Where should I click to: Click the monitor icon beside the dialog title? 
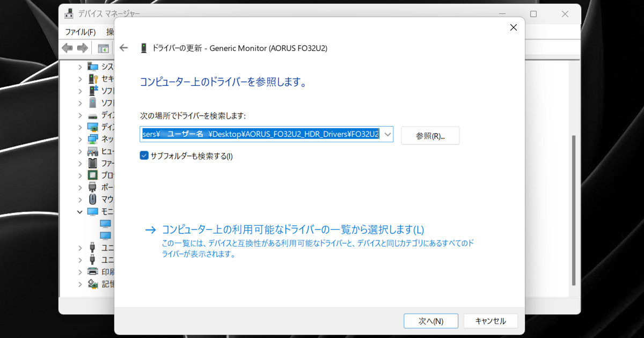pos(143,48)
